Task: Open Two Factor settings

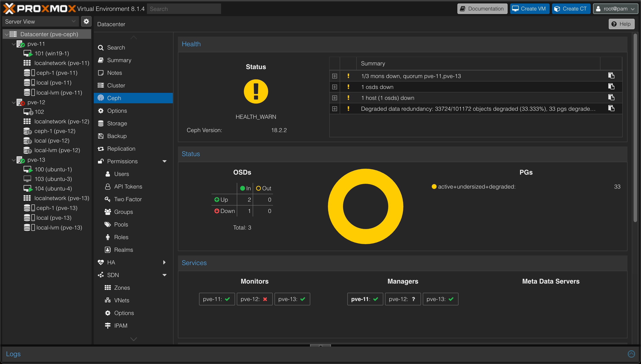Action: (x=133, y=199)
